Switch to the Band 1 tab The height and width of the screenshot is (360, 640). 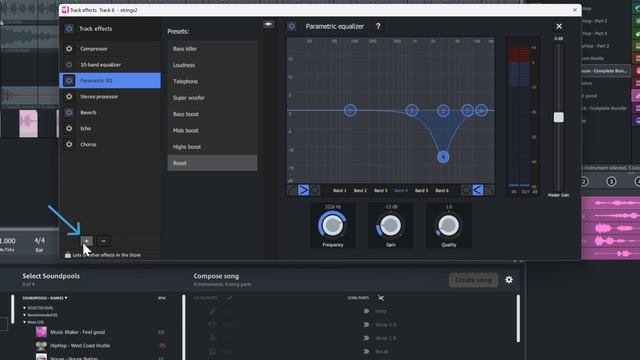[x=340, y=191]
